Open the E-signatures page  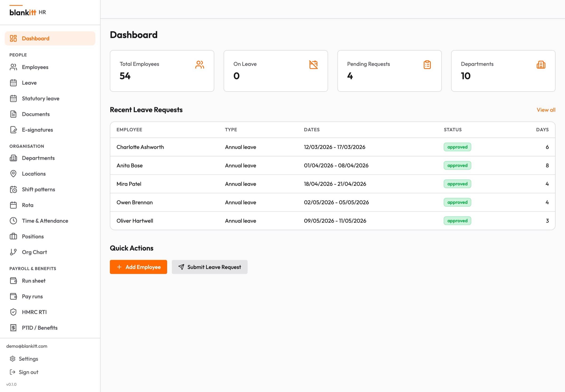click(50, 130)
